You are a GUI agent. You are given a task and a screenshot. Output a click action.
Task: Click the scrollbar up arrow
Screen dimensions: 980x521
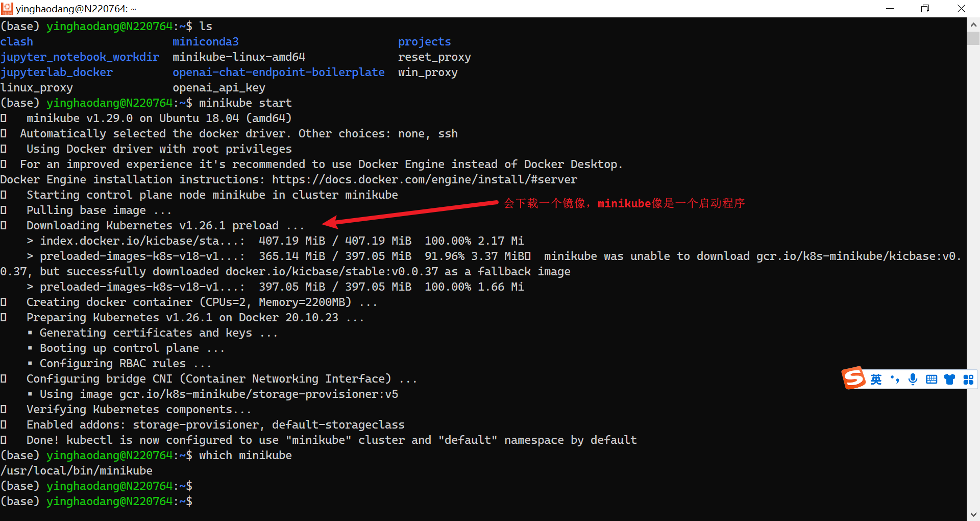tap(973, 25)
